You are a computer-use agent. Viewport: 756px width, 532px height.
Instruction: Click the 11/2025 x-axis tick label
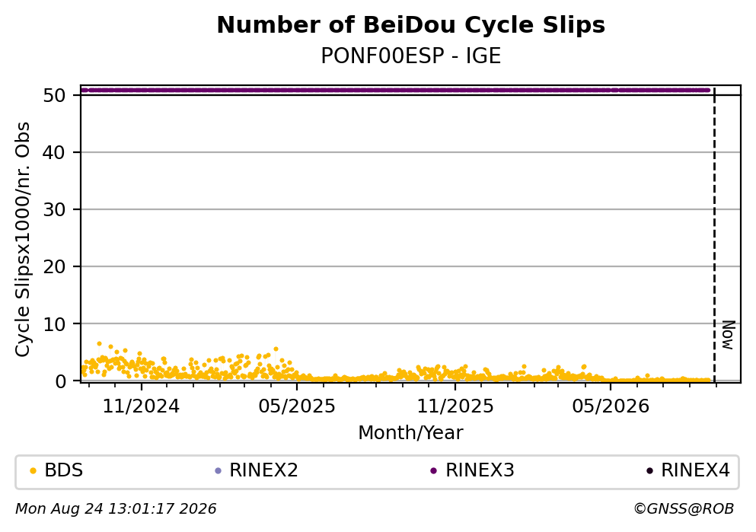click(x=455, y=406)
